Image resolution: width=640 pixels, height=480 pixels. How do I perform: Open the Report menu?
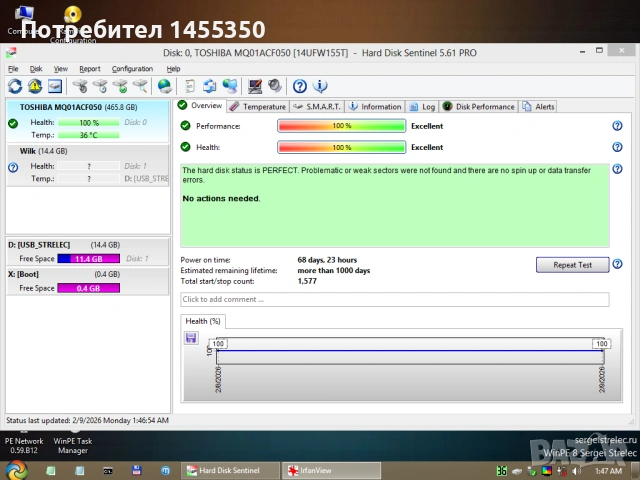[x=90, y=69]
